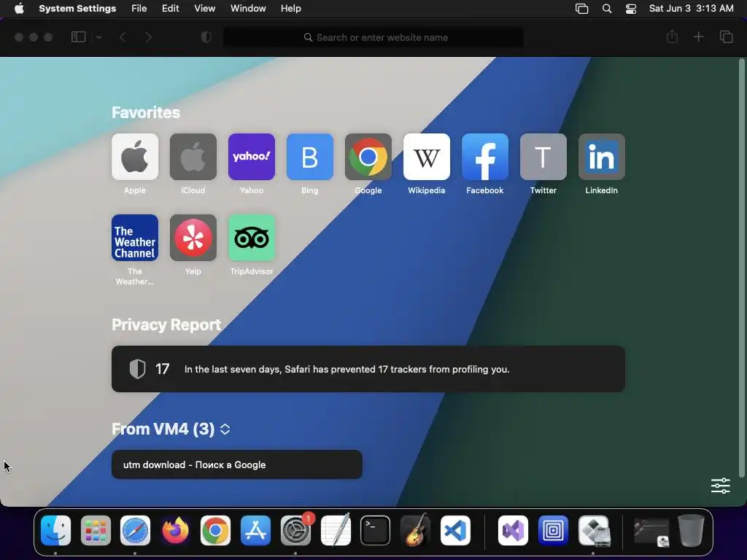
Task: Open Control Center in menu bar
Action: (631, 9)
